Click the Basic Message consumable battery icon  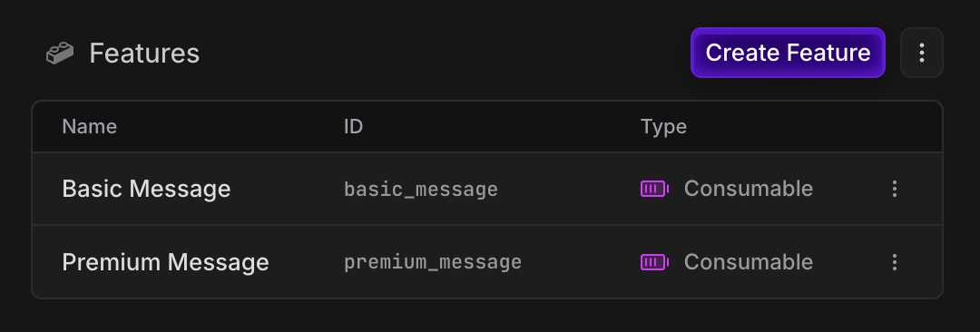tap(654, 189)
